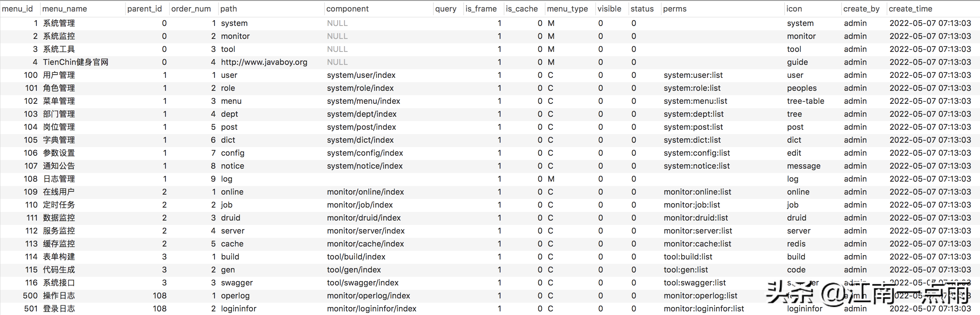Screen dimensions: 980x315
Task: Select the 系统监控 menu name cell
Action: (x=59, y=36)
